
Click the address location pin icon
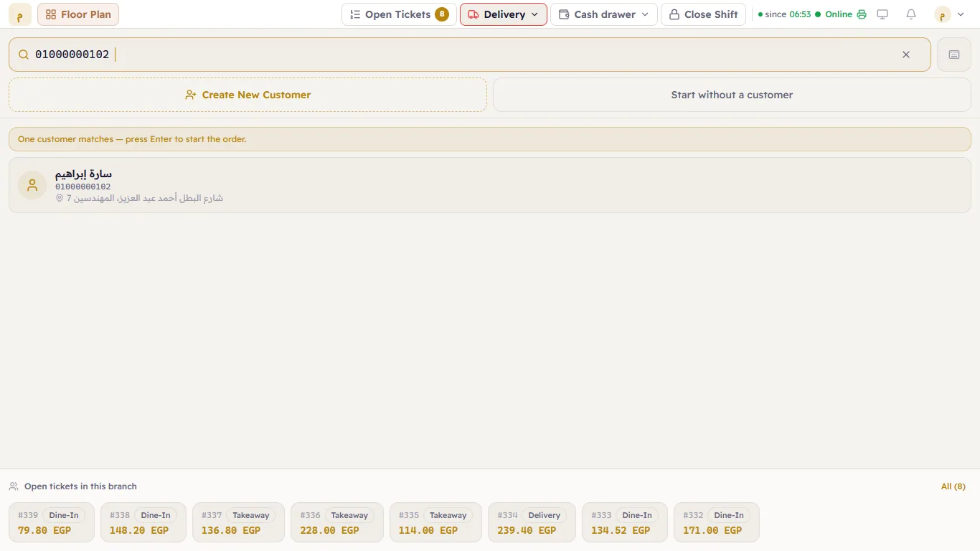tap(60, 198)
